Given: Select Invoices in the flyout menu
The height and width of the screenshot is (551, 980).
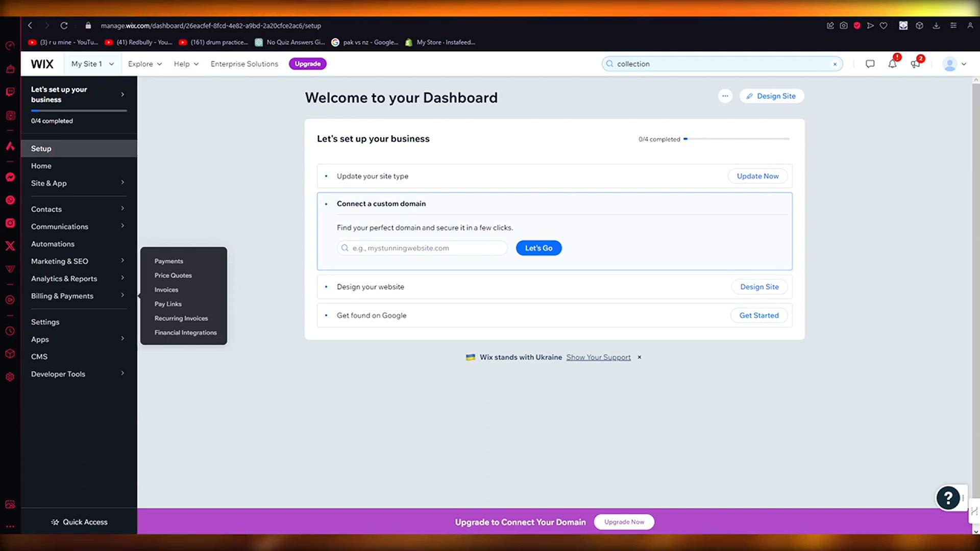Looking at the screenshot, I should coord(166,290).
